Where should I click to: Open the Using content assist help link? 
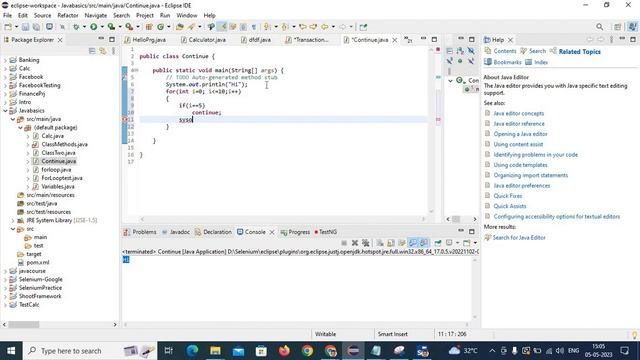(x=518, y=144)
